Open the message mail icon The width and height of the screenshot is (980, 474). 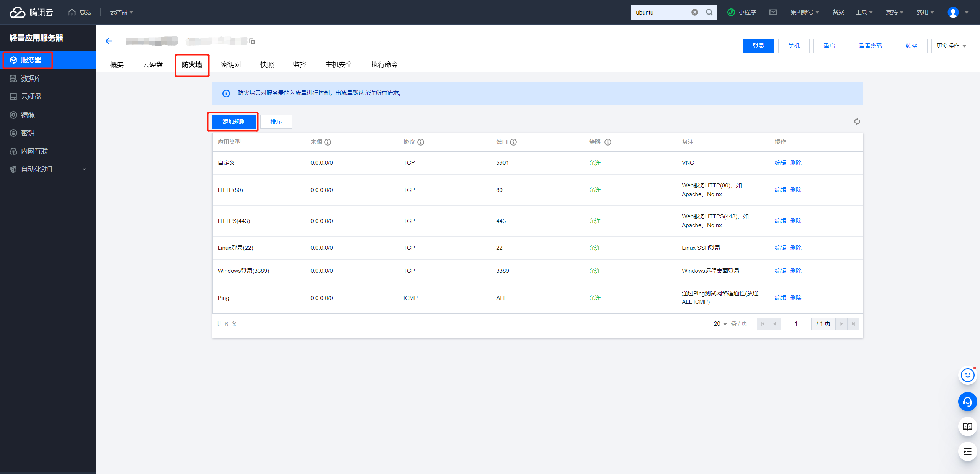(773, 12)
